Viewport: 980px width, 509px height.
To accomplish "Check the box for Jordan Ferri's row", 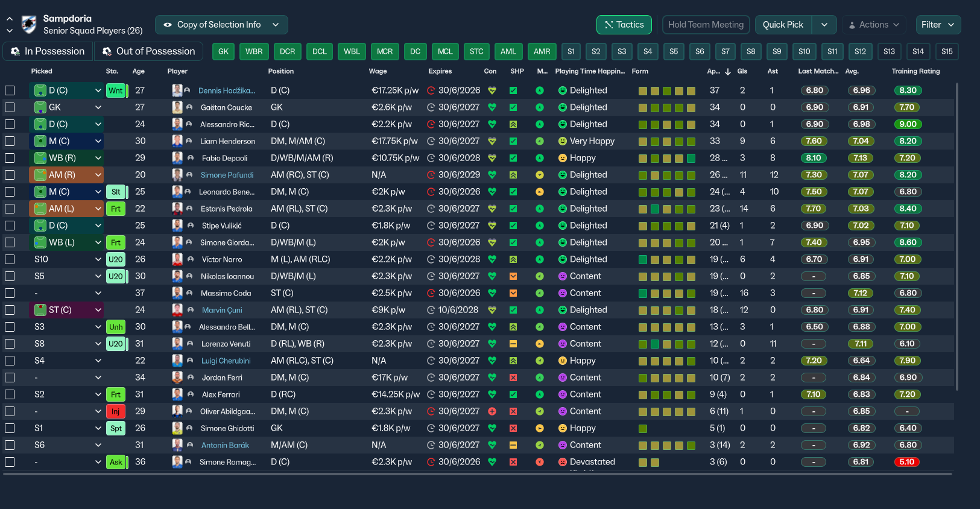I will pos(10,378).
